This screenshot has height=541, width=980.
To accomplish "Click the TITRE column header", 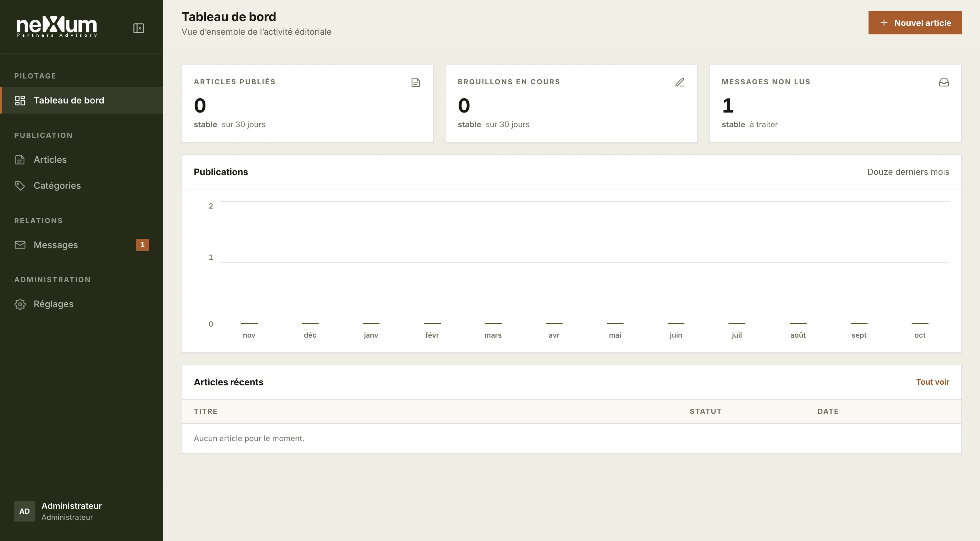I will point(206,412).
